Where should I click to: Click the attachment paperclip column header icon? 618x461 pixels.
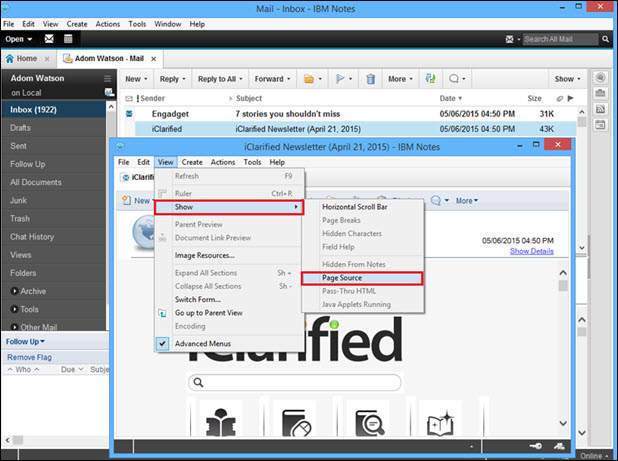559,99
